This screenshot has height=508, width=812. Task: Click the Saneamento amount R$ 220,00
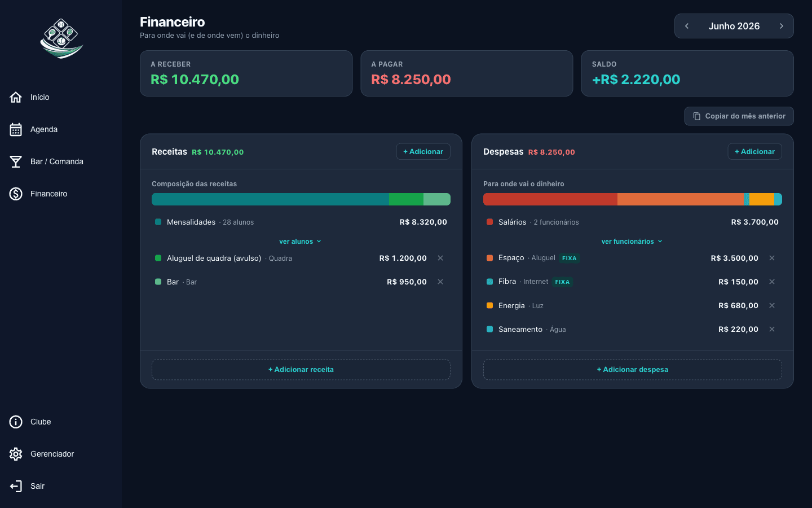click(739, 329)
